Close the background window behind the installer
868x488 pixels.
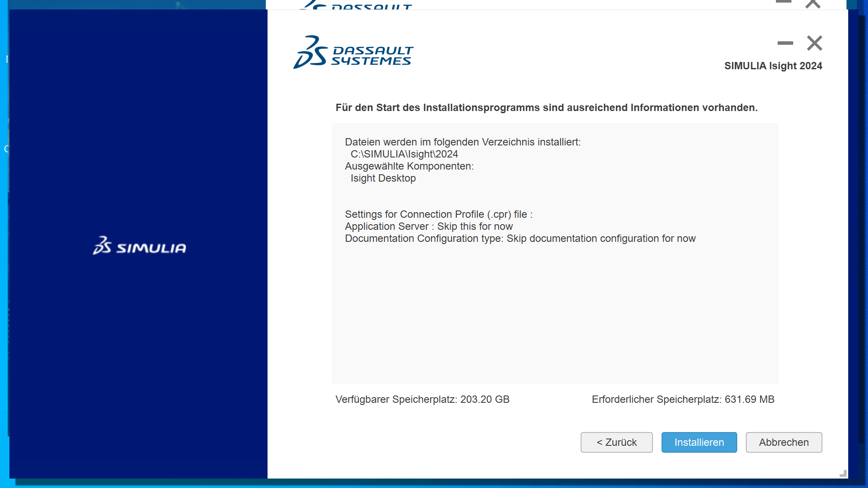[x=813, y=4]
